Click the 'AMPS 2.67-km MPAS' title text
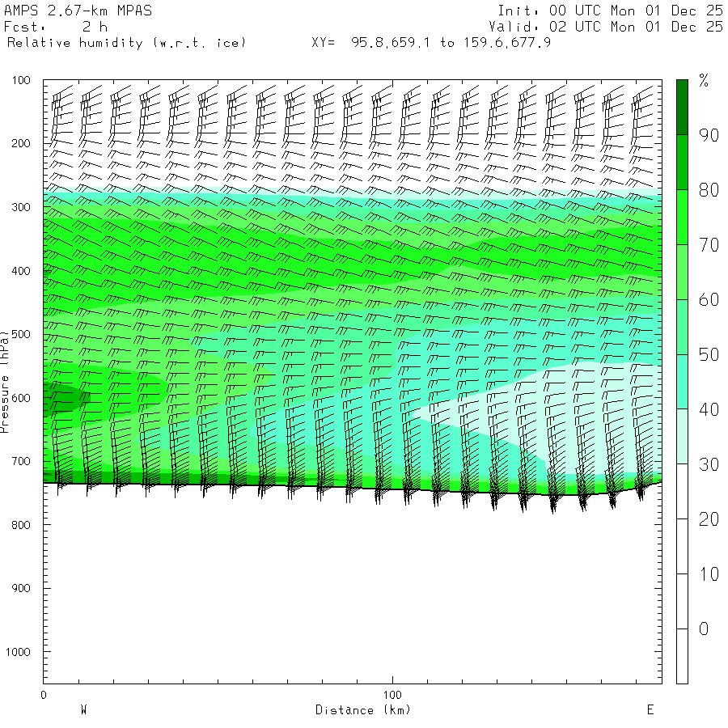728x728 pixels. pos(78,11)
